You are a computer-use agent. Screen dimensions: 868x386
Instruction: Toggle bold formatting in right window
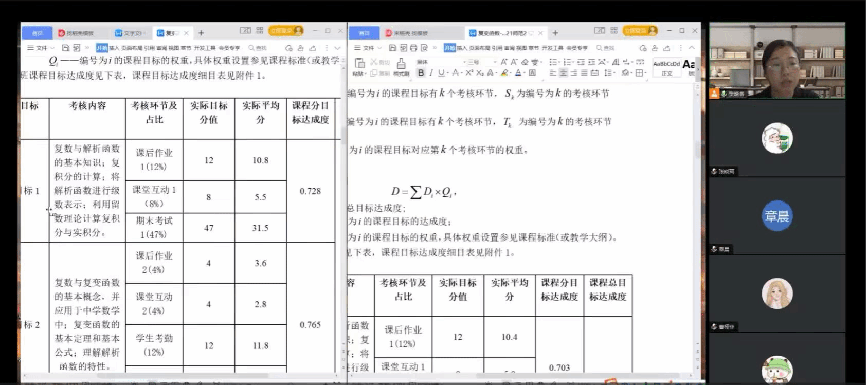click(x=421, y=73)
